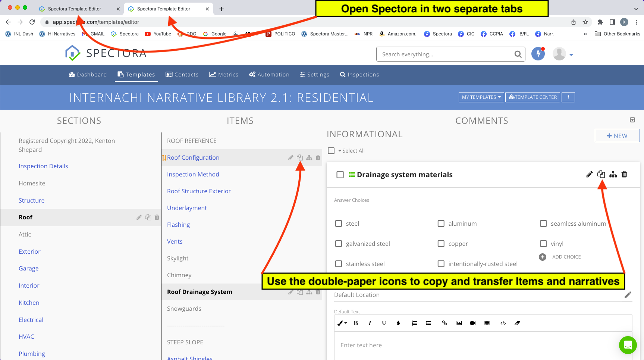Check the vinyl answer choice
The image size is (644, 360).
(543, 244)
